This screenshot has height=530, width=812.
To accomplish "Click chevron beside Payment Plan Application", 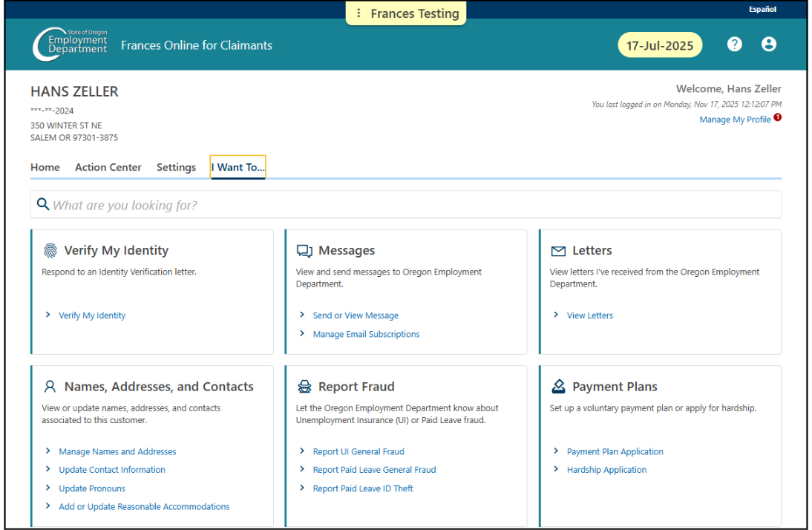I will pos(556,451).
